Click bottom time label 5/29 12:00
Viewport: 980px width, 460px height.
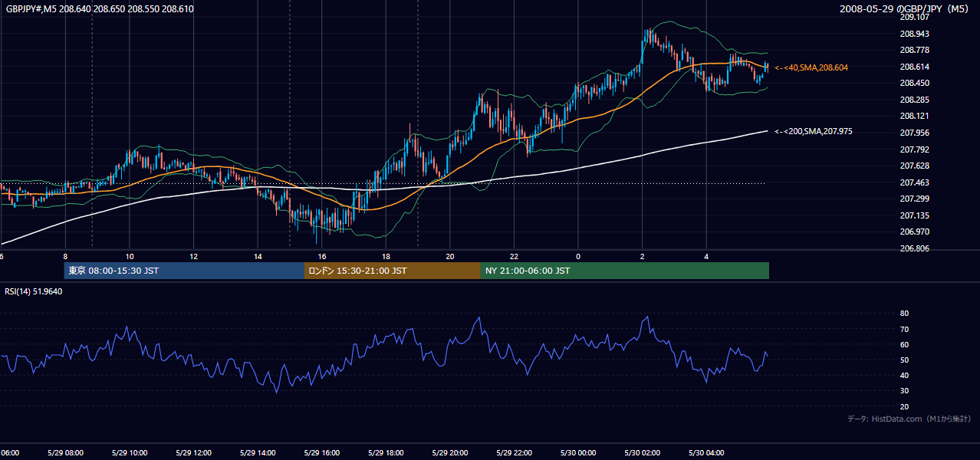(193, 453)
